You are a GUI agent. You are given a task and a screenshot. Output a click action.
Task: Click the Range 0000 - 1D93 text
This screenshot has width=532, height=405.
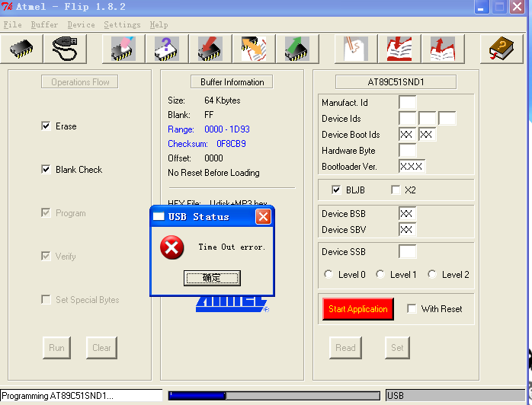(209, 129)
